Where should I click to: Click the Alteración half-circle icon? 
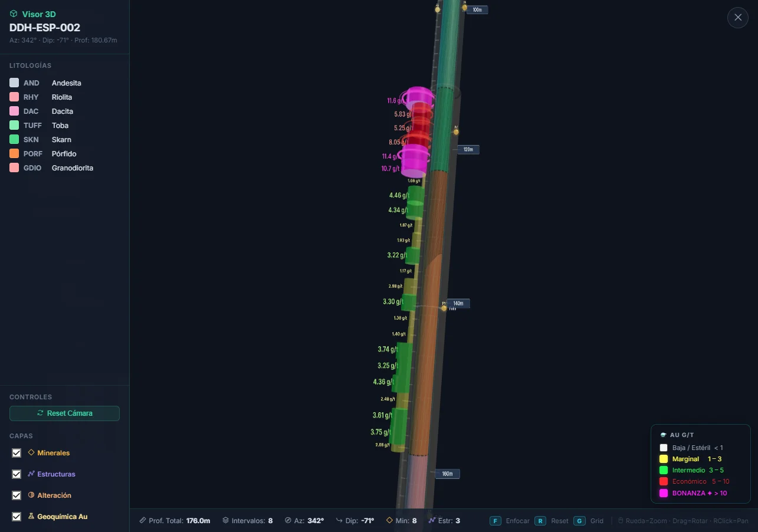pyautogui.click(x=31, y=495)
